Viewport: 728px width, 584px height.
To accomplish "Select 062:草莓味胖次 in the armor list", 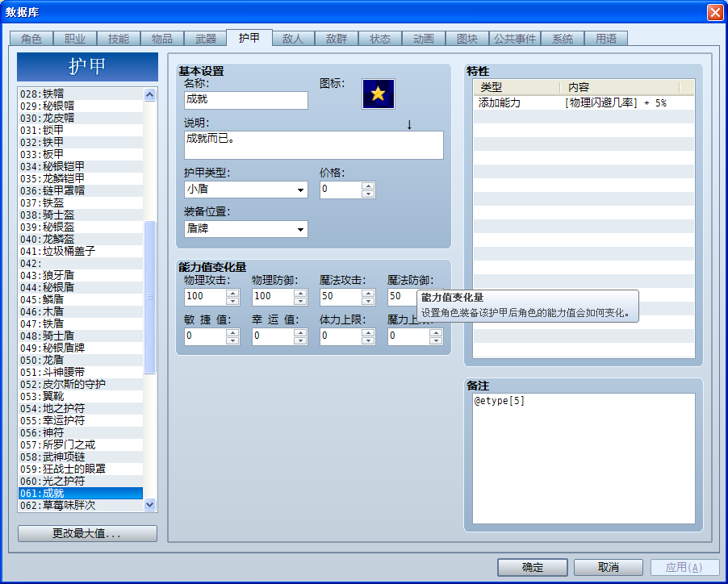I will (x=81, y=505).
